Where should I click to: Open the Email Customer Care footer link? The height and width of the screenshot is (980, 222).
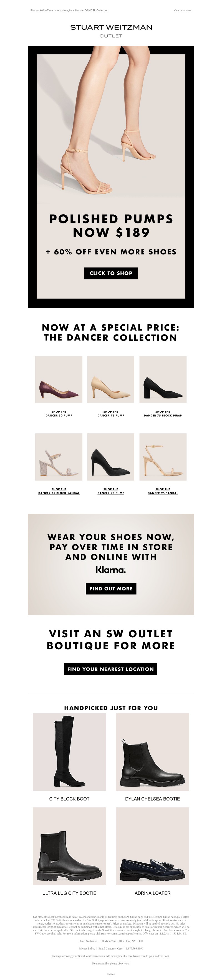110,948
